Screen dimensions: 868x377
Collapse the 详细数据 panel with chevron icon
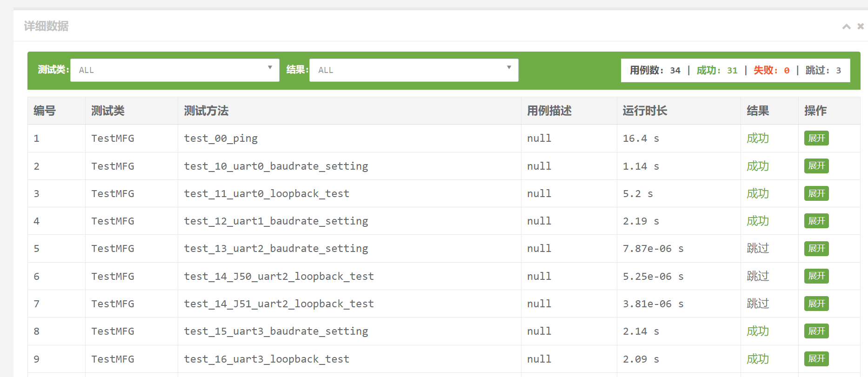tap(847, 26)
